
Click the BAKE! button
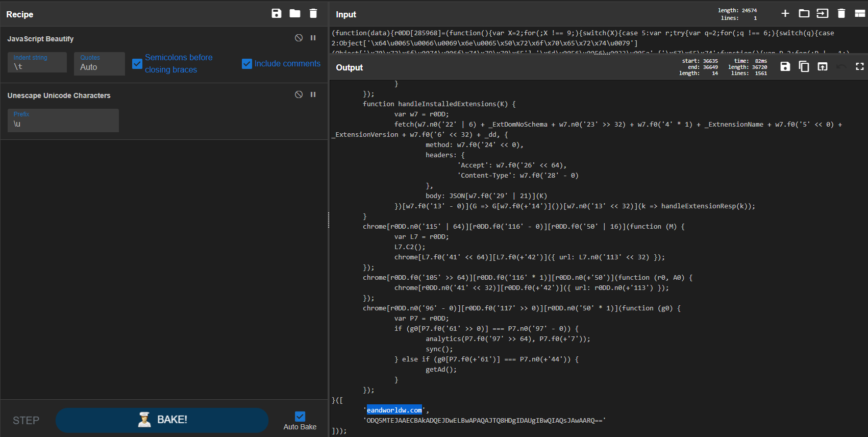[162, 420]
